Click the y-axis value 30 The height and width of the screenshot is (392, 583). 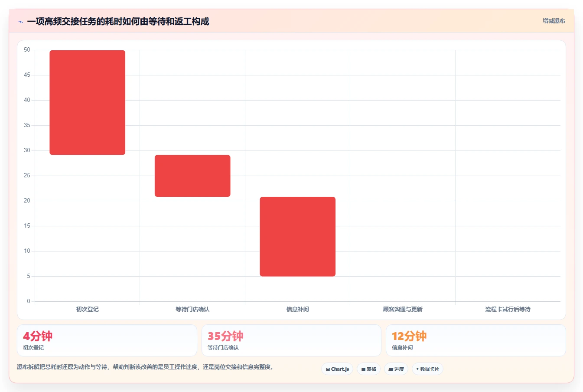[27, 150]
